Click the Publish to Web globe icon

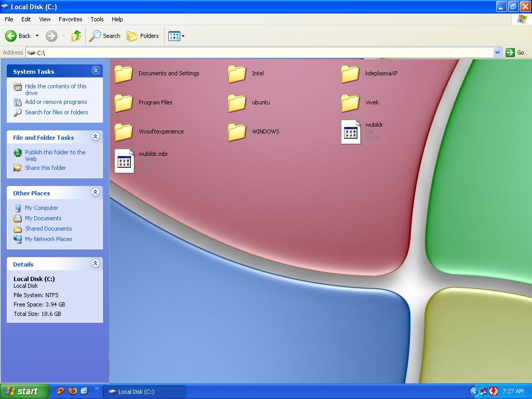(18, 153)
